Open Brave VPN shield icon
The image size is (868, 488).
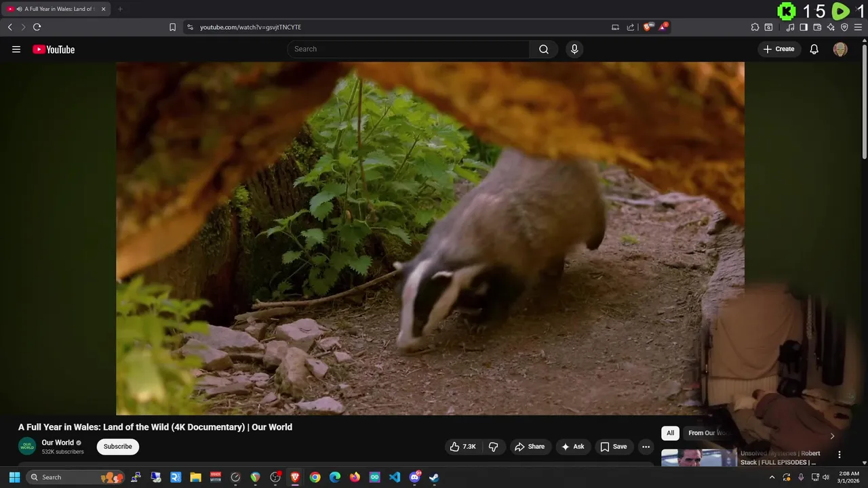coord(844,27)
